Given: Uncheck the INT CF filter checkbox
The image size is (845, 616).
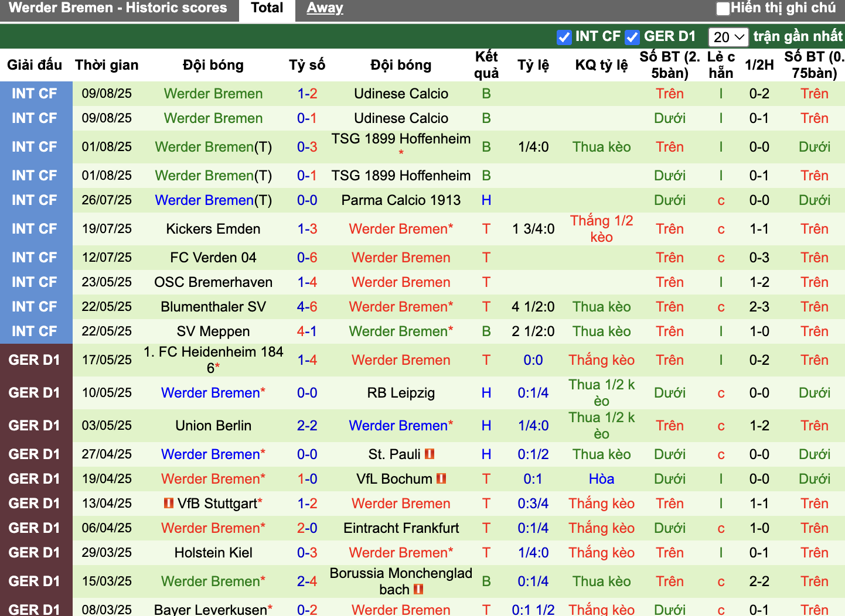Looking at the screenshot, I should coord(564,37).
